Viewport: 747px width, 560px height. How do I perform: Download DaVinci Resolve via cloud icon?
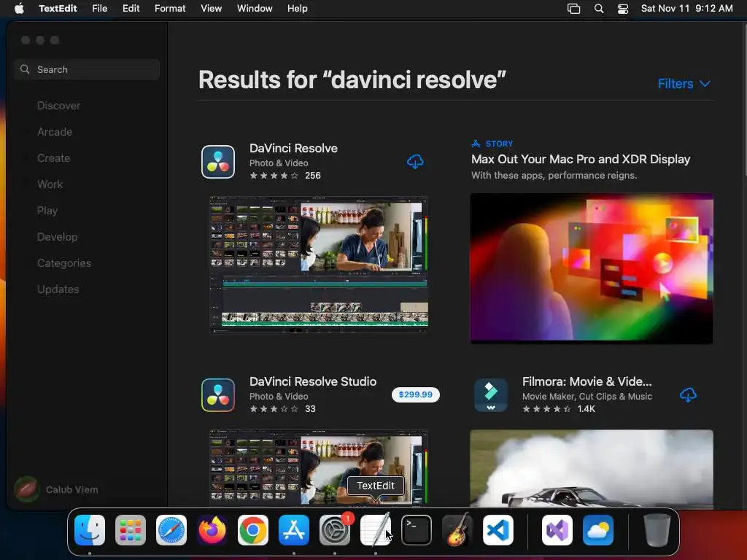click(415, 162)
